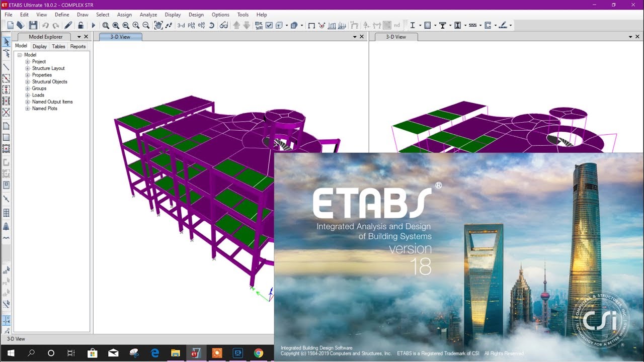Switch to the Display tab in Model Explorer
The image size is (644, 362).
pyautogui.click(x=39, y=46)
